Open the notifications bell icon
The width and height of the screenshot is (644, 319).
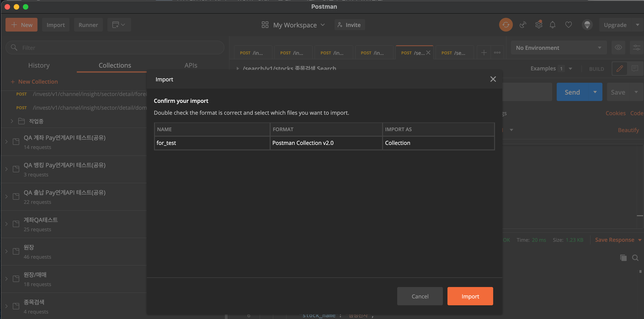point(553,25)
